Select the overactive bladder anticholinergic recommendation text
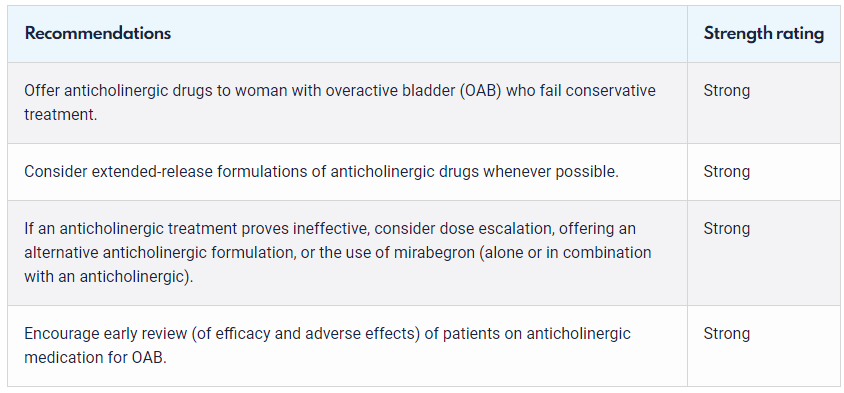Image resolution: width=844 pixels, height=393 pixels. pos(340,103)
